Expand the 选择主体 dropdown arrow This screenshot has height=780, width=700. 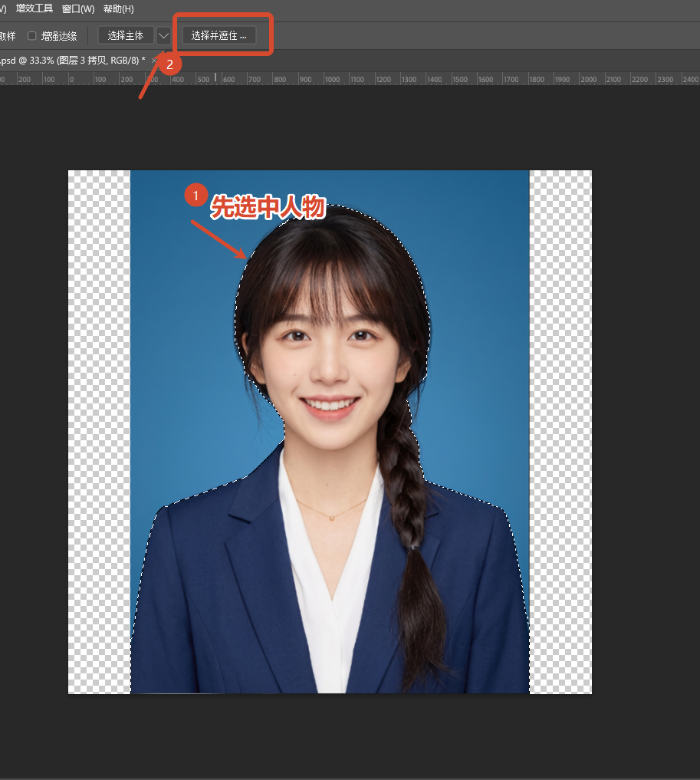click(x=163, y=36)
